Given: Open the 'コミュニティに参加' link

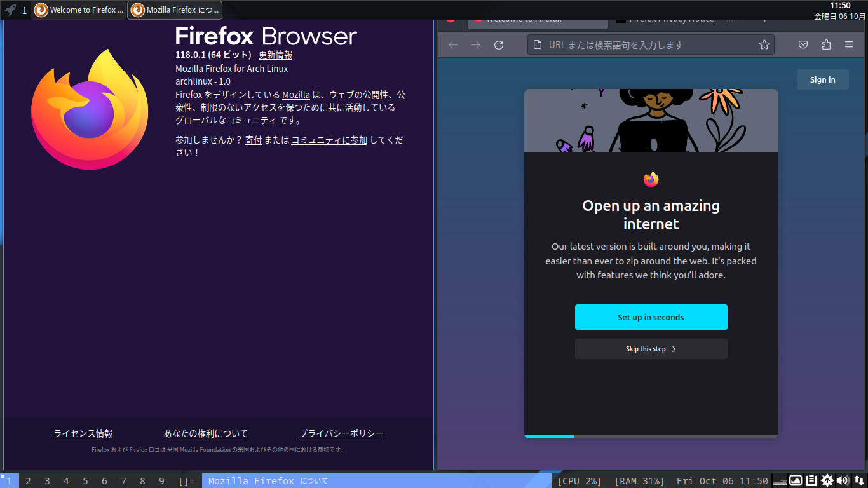Looking at the screenshot, I should click(329, 140).
